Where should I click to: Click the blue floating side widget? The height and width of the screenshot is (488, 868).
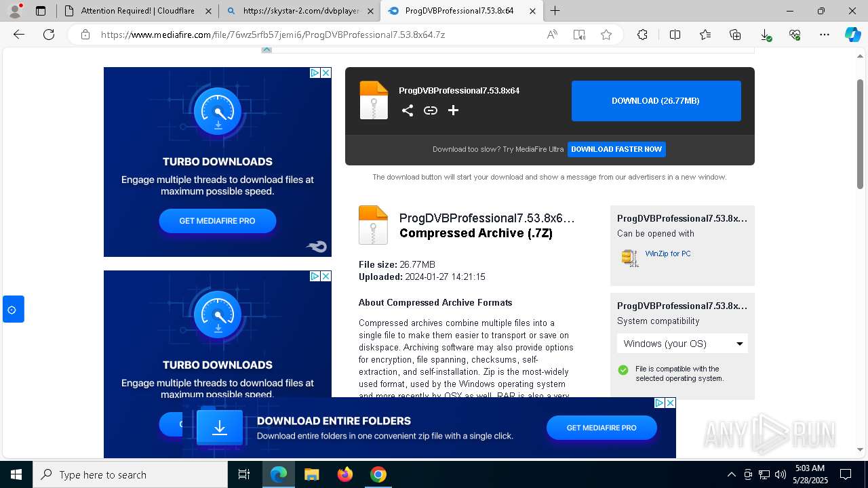pyautogui.click(x=13, y=309)
